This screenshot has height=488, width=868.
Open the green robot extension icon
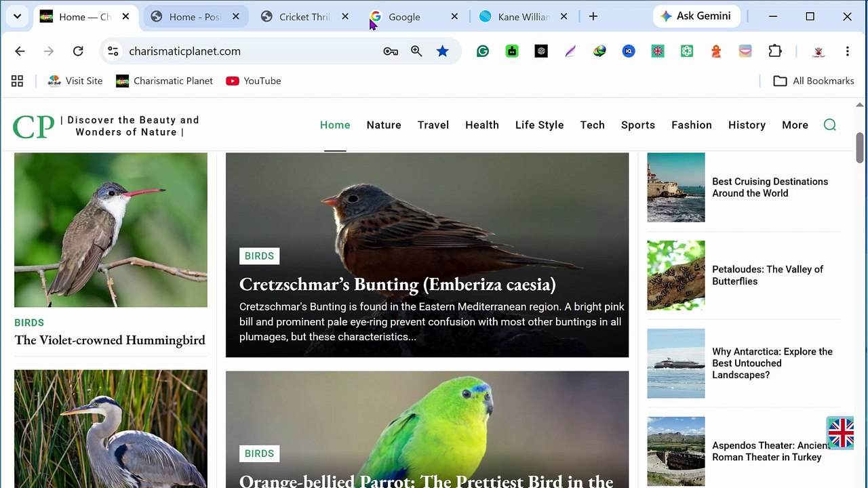[x=512, y=51]
